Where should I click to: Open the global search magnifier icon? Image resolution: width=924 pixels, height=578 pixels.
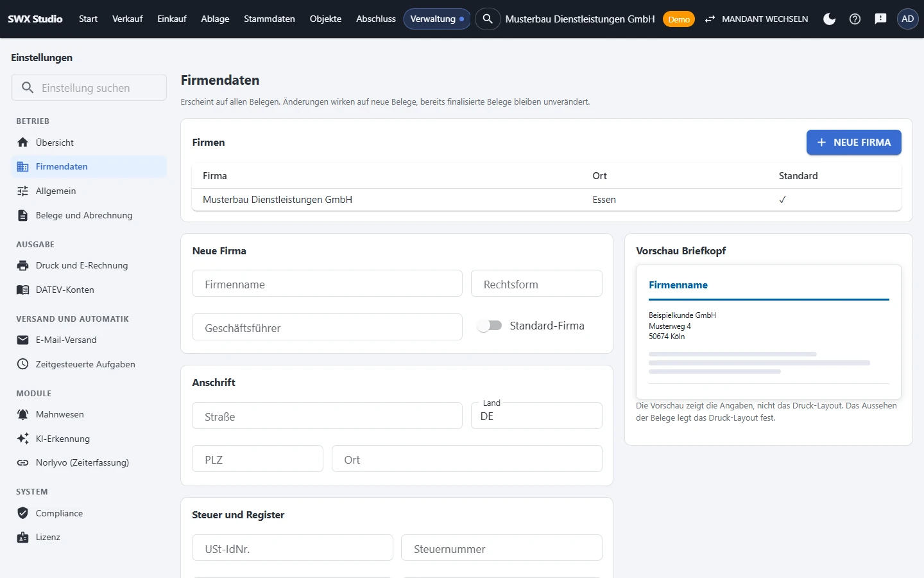point(488,19)
